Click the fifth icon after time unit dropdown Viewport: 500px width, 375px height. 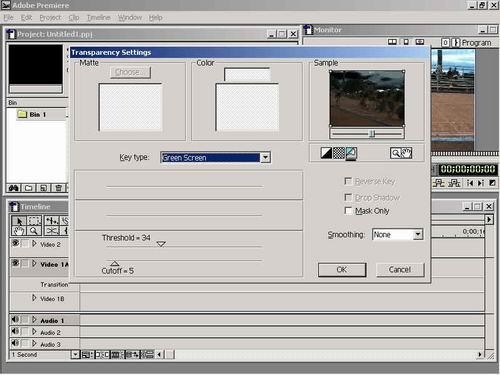[x=147, y=354]
